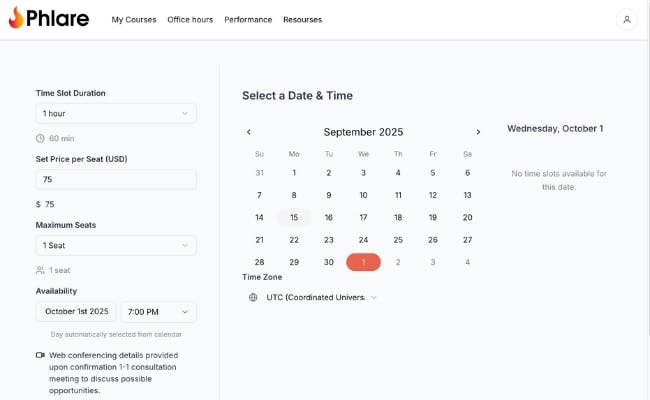Click the globe icon by time zone
Viewport: 650px width, 400px height.
[253, 297]
